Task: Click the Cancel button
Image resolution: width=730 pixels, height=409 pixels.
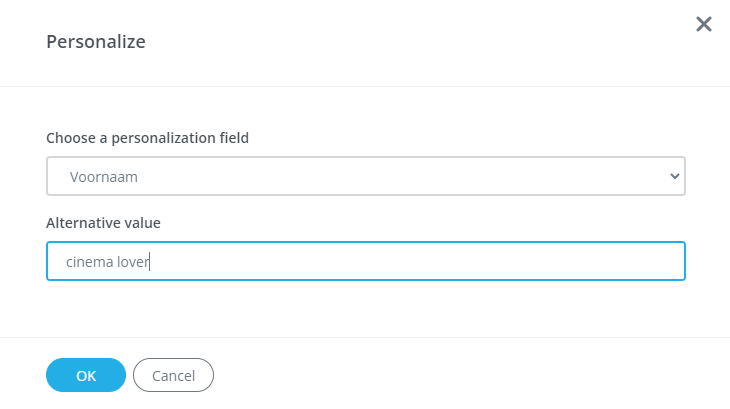Action: click(173, 375)
